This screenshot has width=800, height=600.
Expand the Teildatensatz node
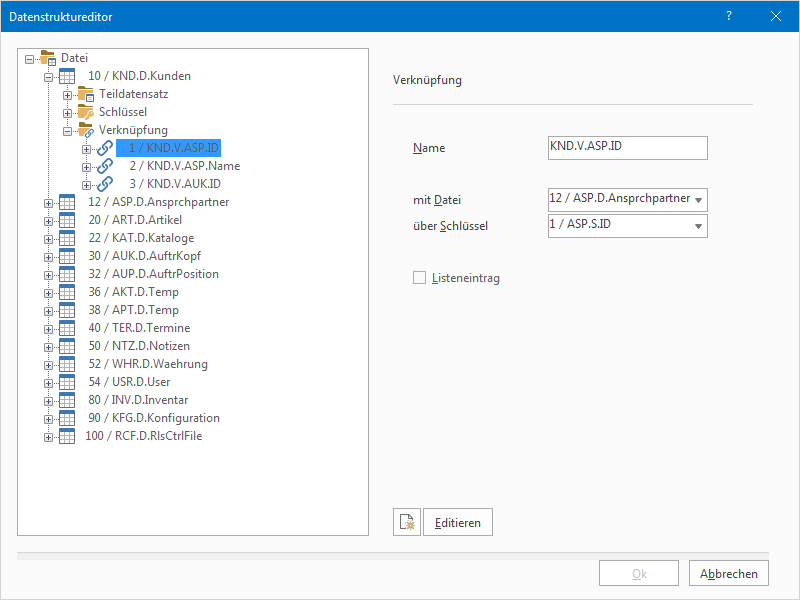[67, 94]
